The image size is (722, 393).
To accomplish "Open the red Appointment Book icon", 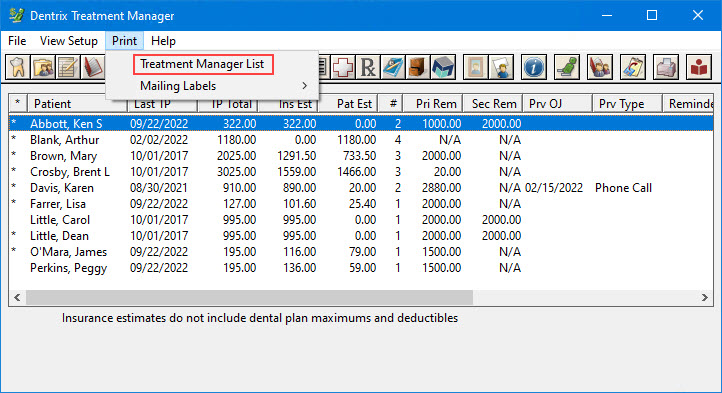I will [93, 68].
